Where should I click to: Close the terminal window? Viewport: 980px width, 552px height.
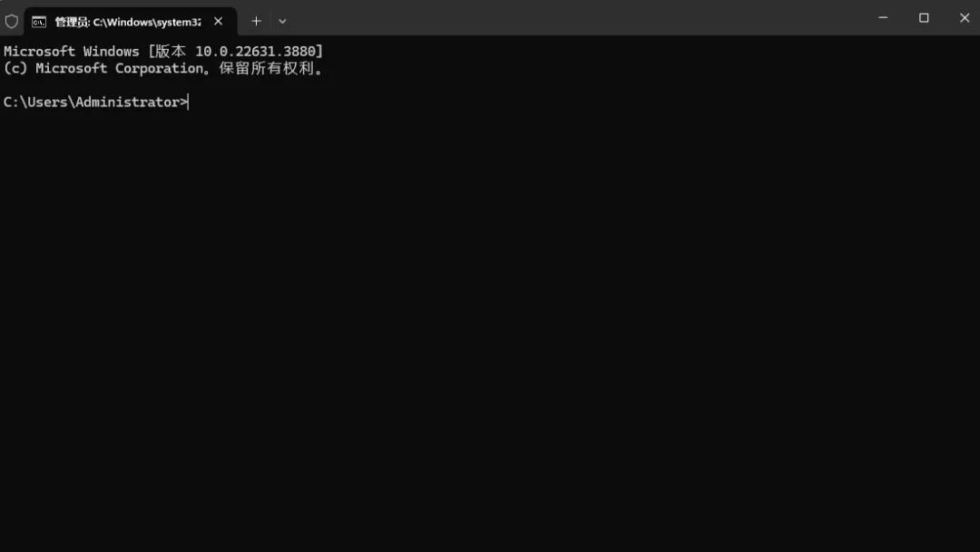(x=965, y=17)
